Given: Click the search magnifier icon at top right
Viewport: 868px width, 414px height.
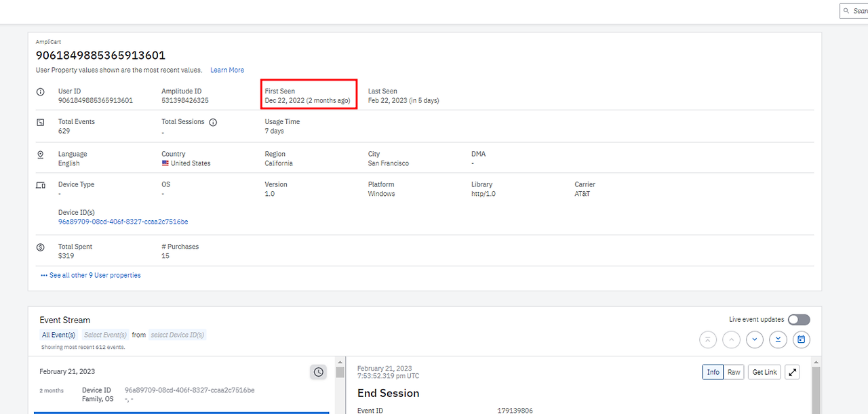Looking at the screenshot, I should coord(847,11).
